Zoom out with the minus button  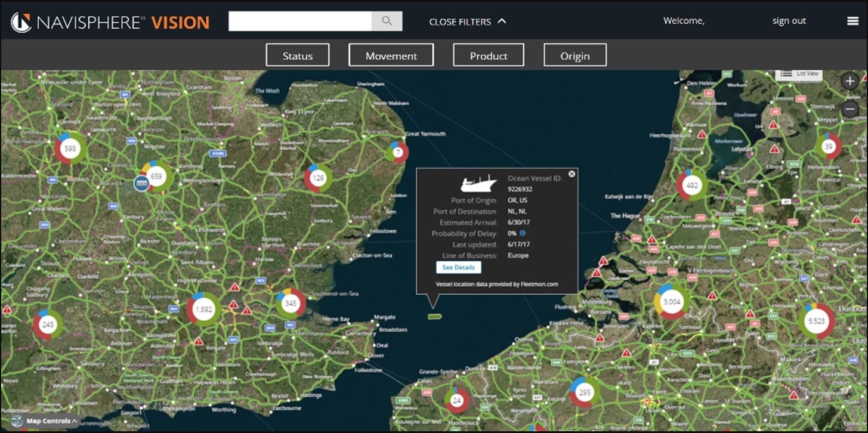(x=851, y=109)
